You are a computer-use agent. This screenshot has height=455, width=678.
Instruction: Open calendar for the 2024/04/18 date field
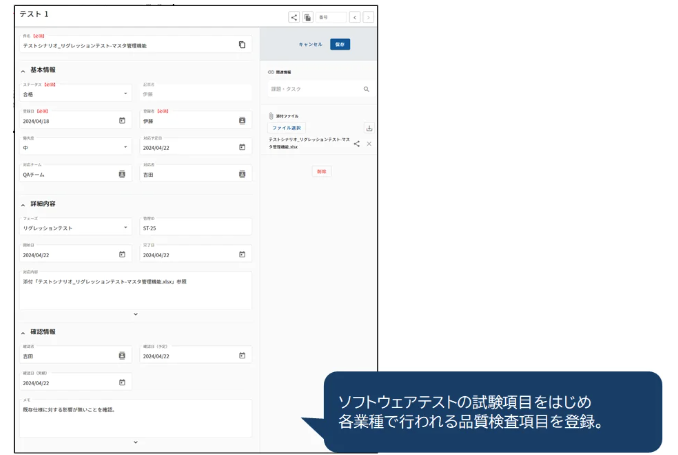click(x=122, y=121)
